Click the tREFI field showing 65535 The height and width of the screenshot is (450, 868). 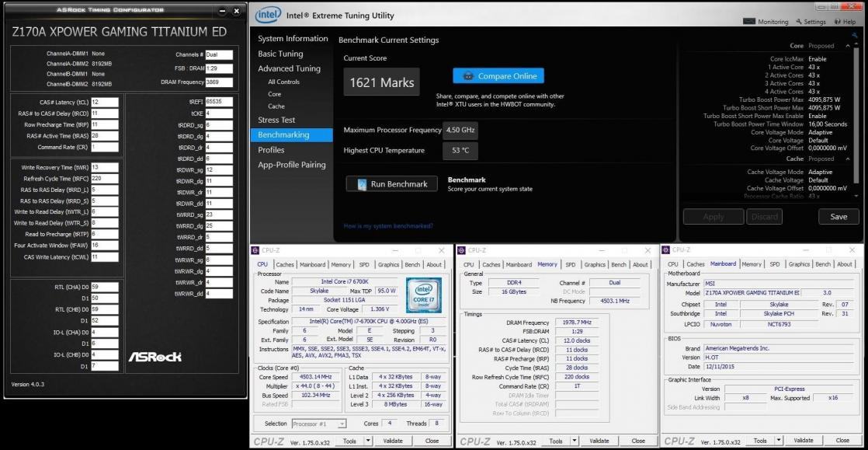[219, 102]
